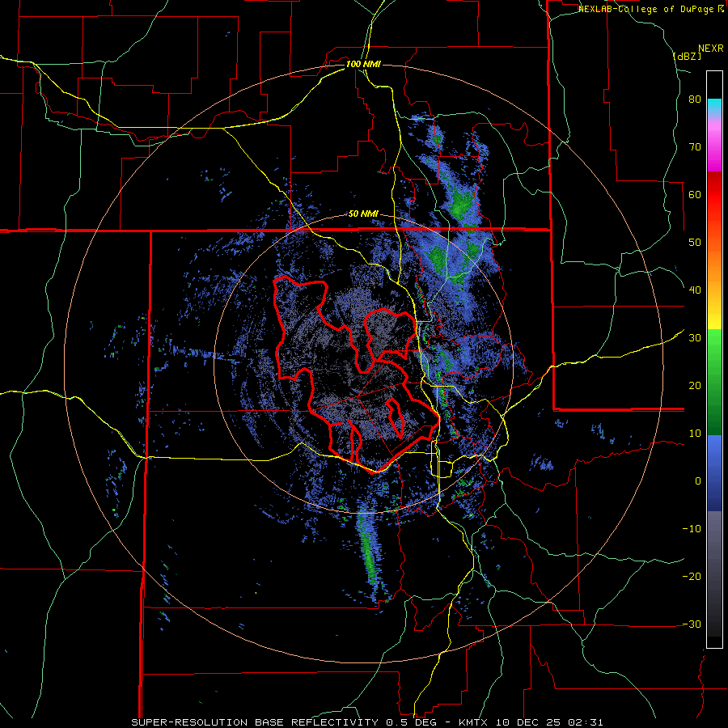Viewport: 728px width, 728px height.
Task: Click the NEXR label above the color bar
Action: pyautogui.click(x=711, y=49)
